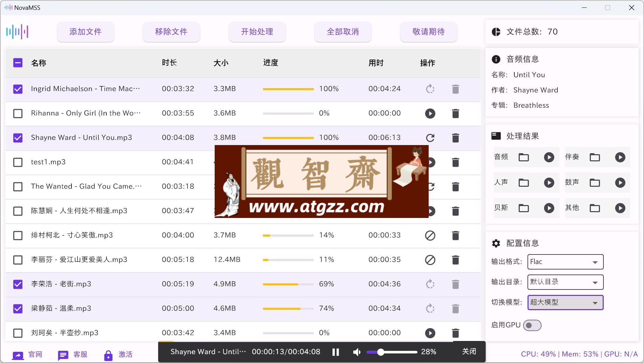Play the 鼓声 result track
The height and width of the screenshot is (363, 644).
click(x=620, y=183)
